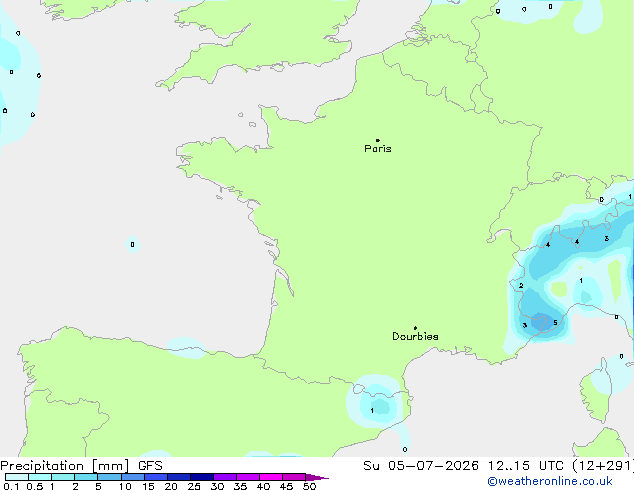Click the Dourbies location label
Screen dimensions: 634x490
pos(415,336)
